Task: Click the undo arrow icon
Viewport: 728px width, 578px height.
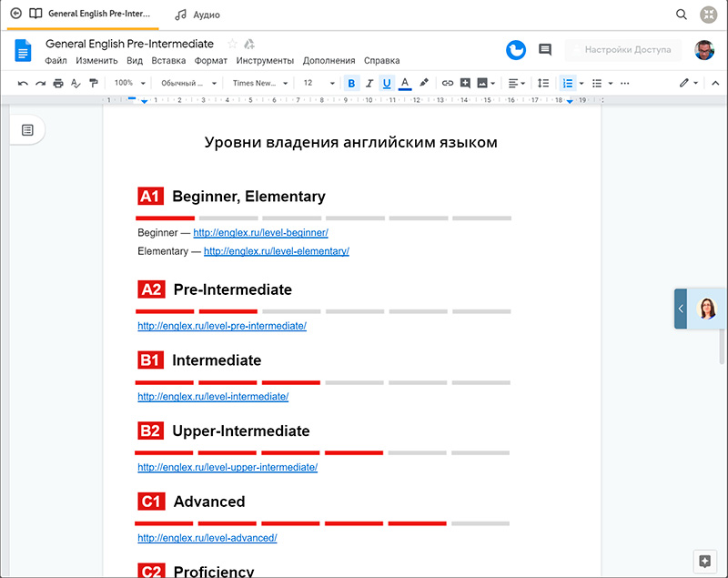Action: [x=23, y=83]
